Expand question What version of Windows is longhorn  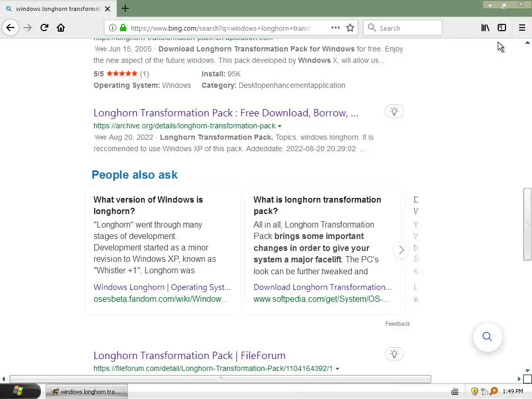pos(148,205)
